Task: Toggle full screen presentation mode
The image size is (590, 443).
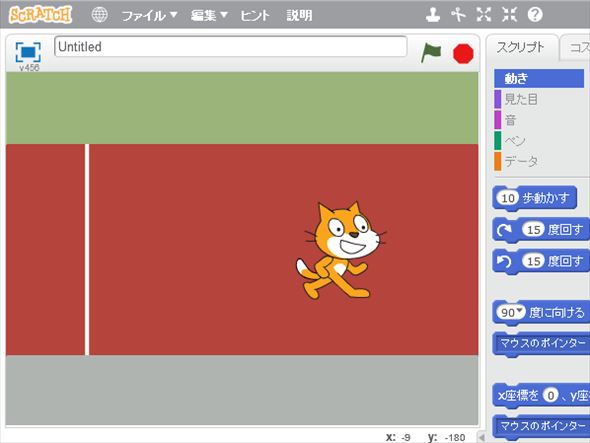Action: point(28,52)
